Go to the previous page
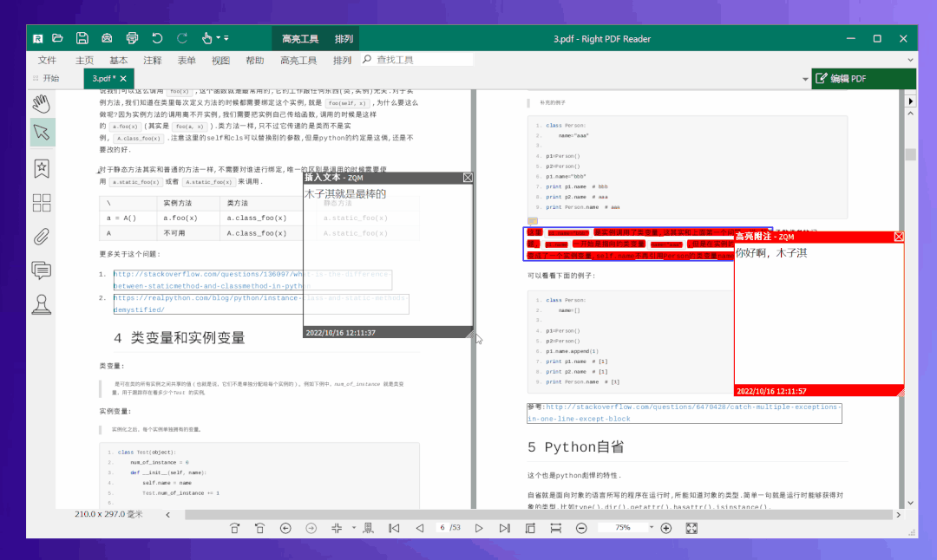The width and height of the screenshot is (937, 560). pyautogui.click(x=420, y=528)
